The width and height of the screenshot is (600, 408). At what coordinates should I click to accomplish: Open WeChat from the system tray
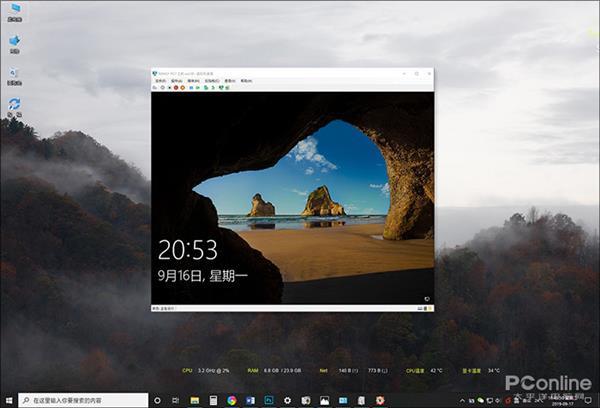[x=481, y=400]
